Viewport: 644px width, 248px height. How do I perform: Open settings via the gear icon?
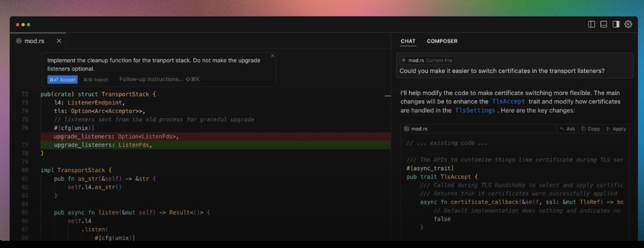click(628, 25)
